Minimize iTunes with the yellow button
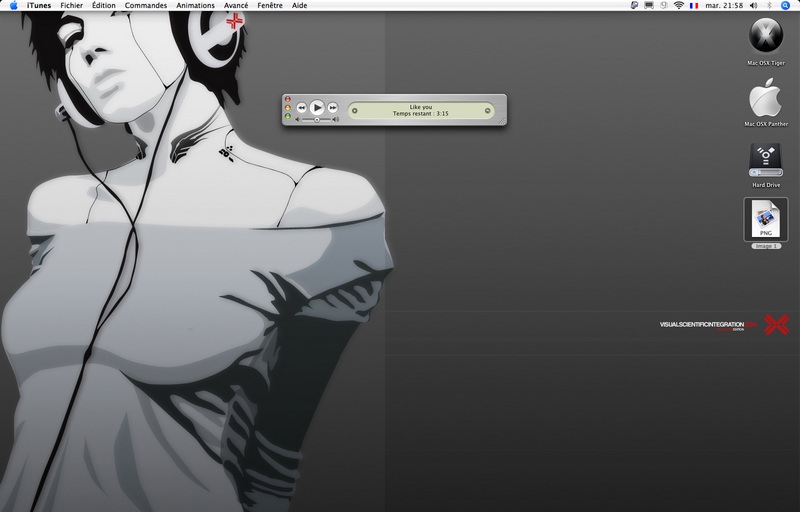800x512 pixels. (288, 108)
